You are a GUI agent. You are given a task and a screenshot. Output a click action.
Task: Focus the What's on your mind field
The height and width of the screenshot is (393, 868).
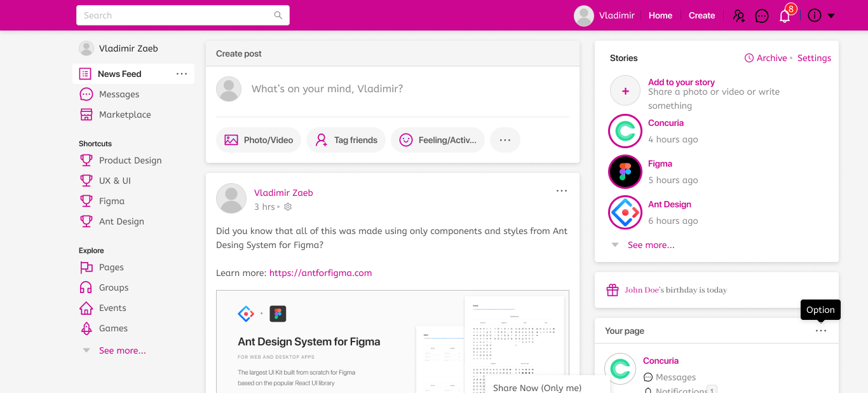click(x=327, y=89)
